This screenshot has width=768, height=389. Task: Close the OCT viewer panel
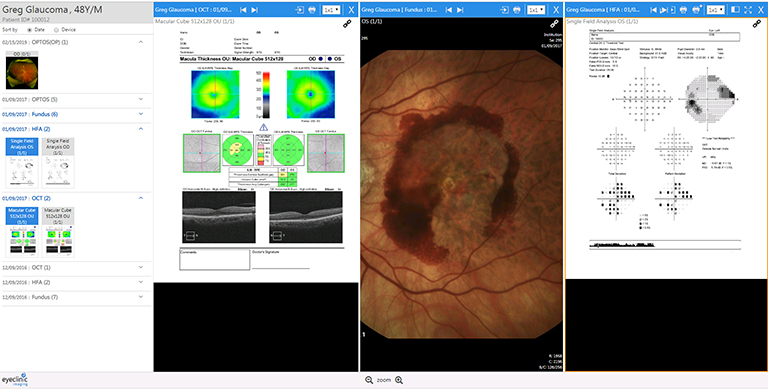(351, 10)
